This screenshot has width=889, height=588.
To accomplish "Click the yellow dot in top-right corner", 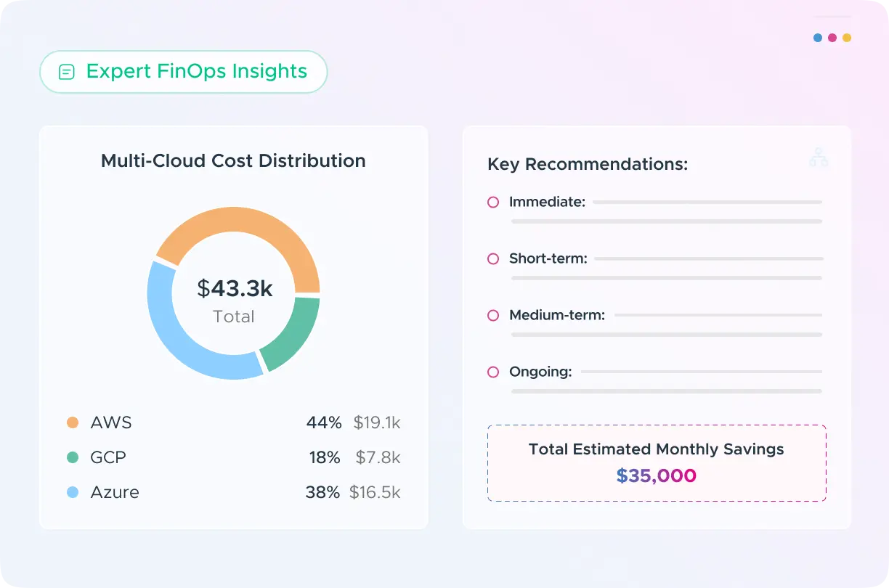I will point(847,38).
